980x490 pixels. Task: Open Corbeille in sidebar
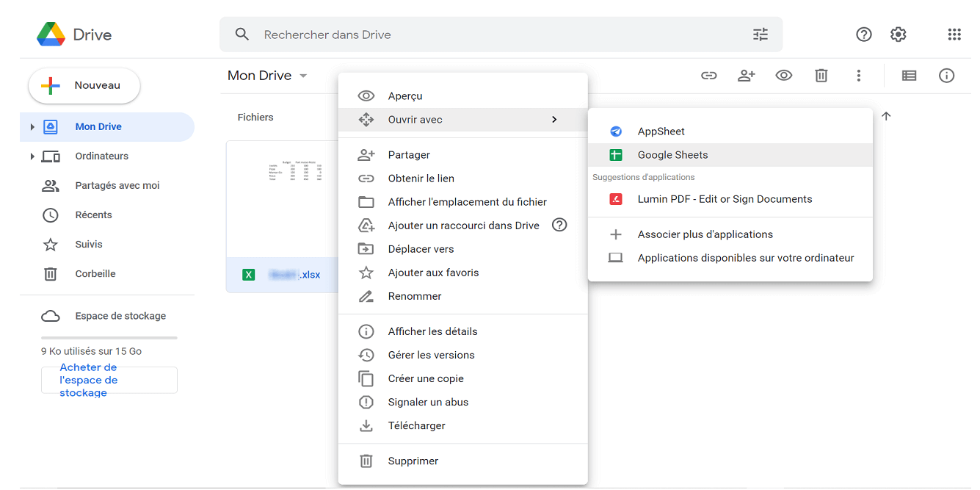(x=107, y=274)
